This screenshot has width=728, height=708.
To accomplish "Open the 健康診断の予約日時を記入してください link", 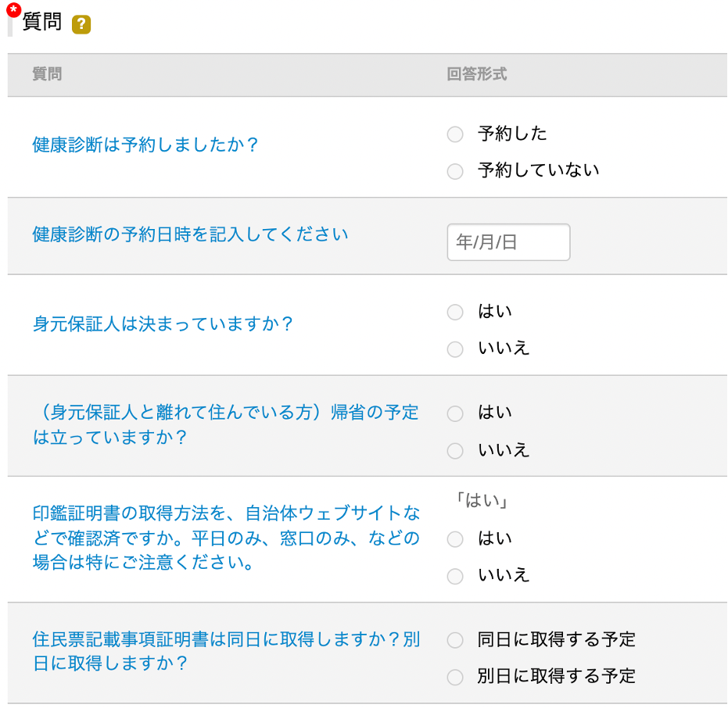I will coord(190,234).
